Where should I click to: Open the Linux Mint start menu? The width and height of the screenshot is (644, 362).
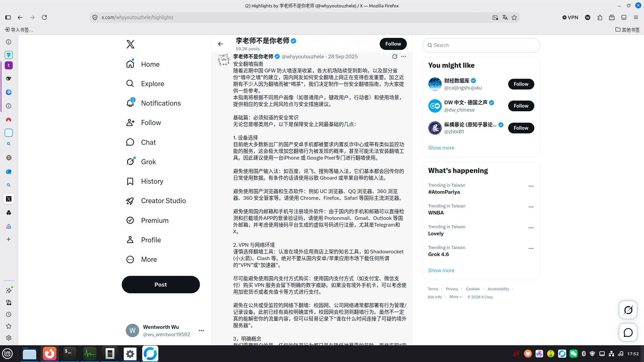pos(7,354)
